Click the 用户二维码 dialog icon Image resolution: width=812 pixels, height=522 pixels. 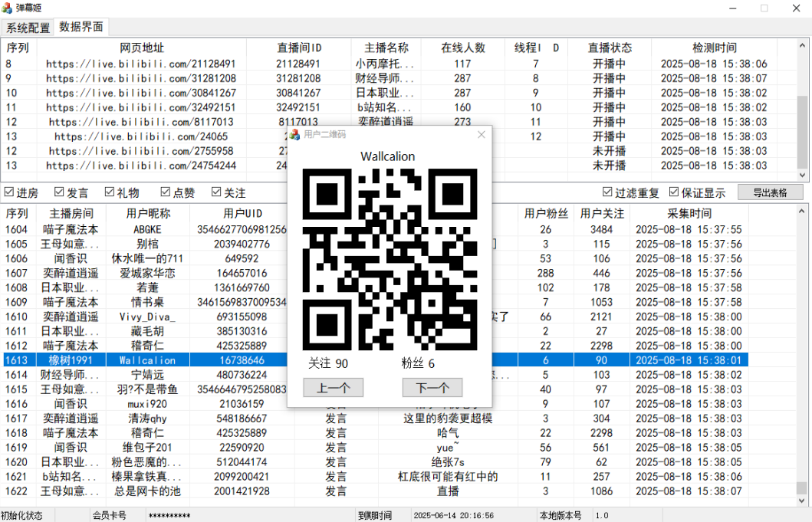294,135
